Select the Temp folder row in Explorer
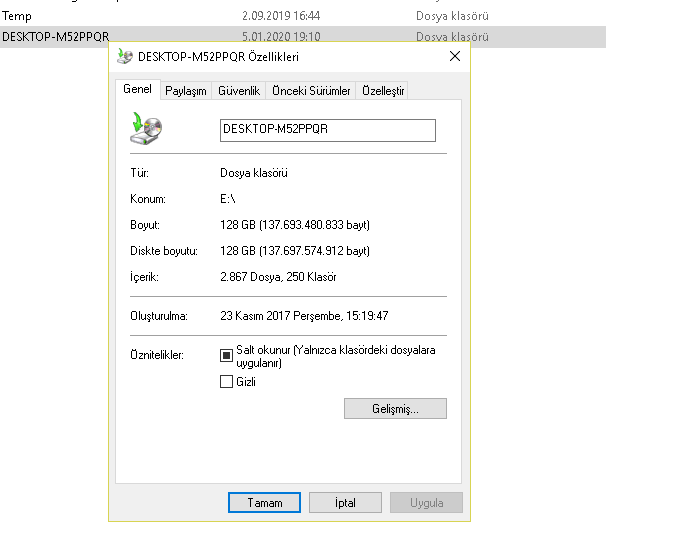Viewport: 698px width, 541px height. coord(303,16)
